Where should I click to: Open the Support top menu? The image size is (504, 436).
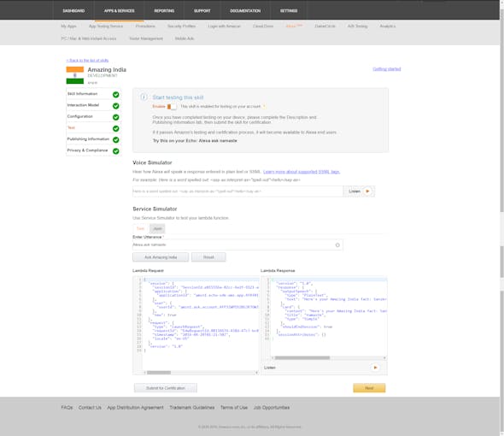pos(202,10)
